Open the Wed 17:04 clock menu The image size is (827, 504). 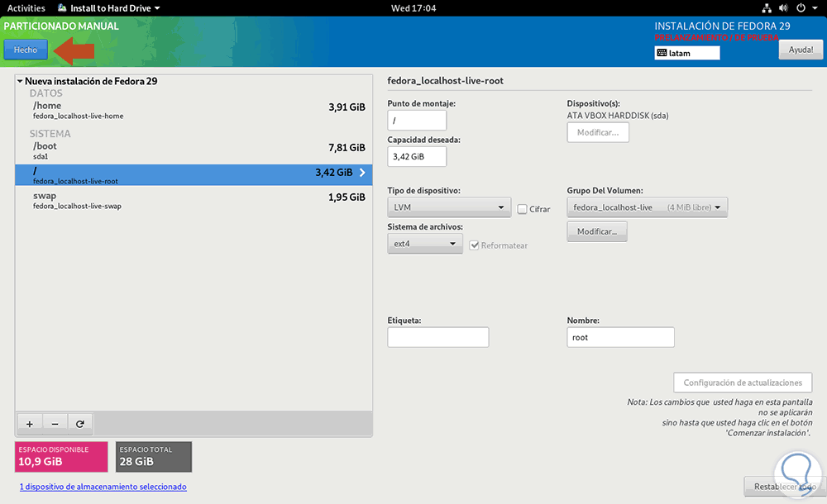pyautogui.click(x=413, y=8)
